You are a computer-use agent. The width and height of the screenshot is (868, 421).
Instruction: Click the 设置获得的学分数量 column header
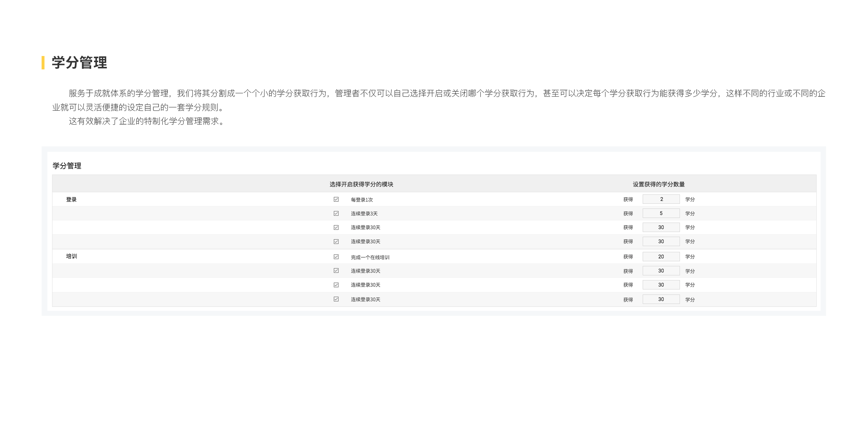tap(659, 184)
